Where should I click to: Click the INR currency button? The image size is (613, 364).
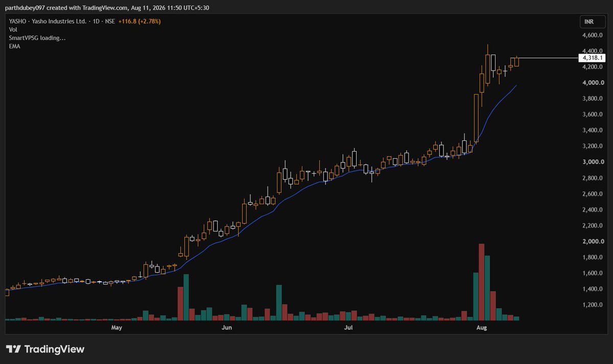592,22
